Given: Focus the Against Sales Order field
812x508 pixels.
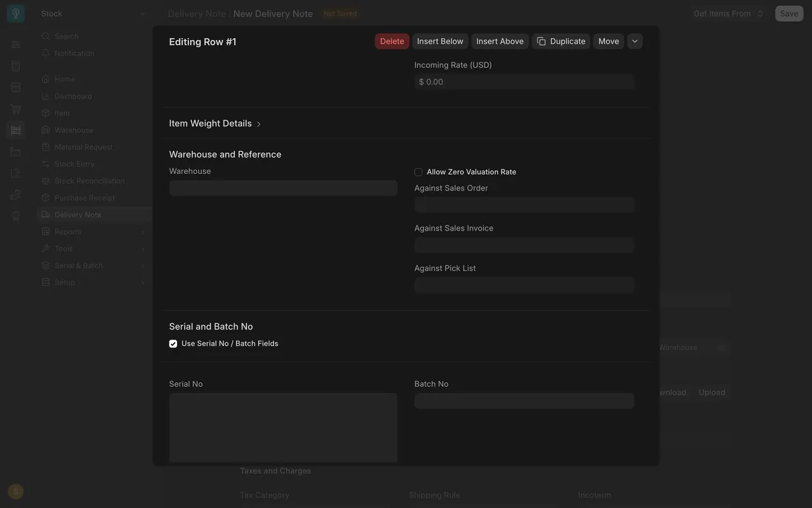Looking at the screenshot, I should [524, 204].
